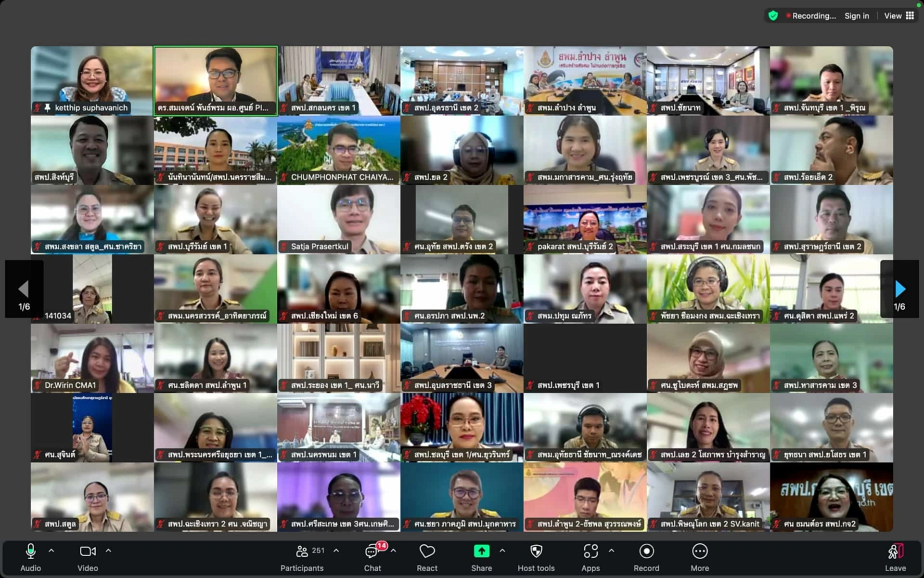Click the Record circle icon
Screen dimensions: 924x578
coord(646,552)
